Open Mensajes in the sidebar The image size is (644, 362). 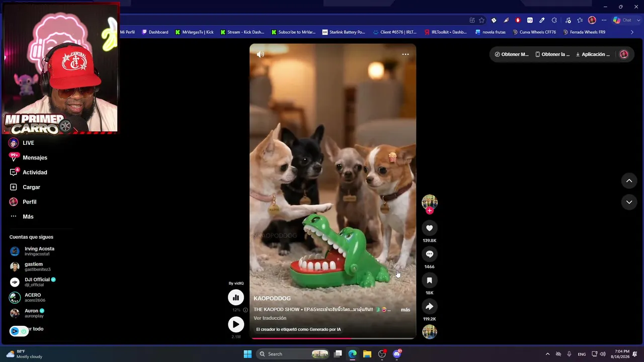pos(28,157)
